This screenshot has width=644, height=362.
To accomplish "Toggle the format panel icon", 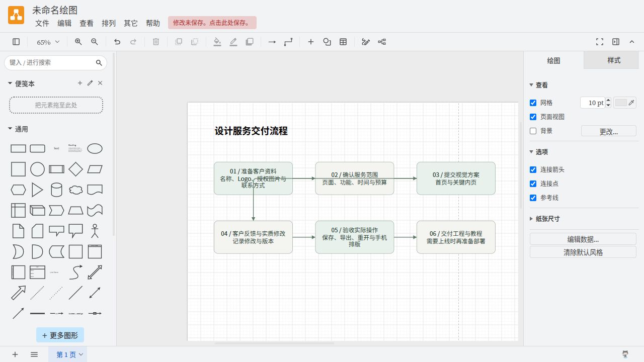I will (x=616, y=42).
